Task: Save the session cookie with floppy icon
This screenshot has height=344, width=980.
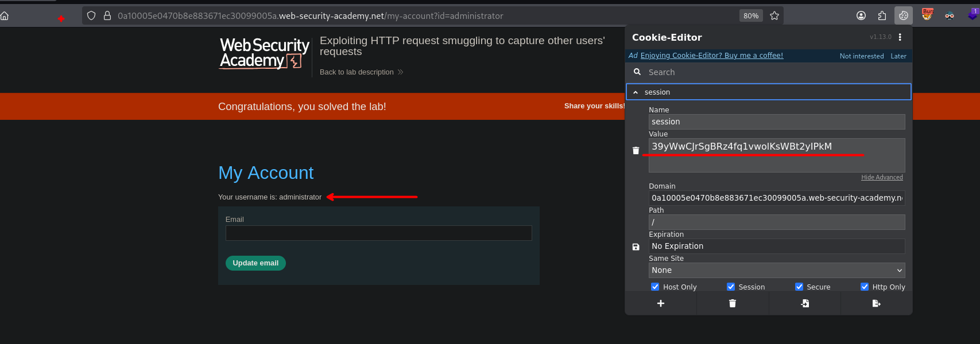Action: pyautogui.click(x=636, y=247)
